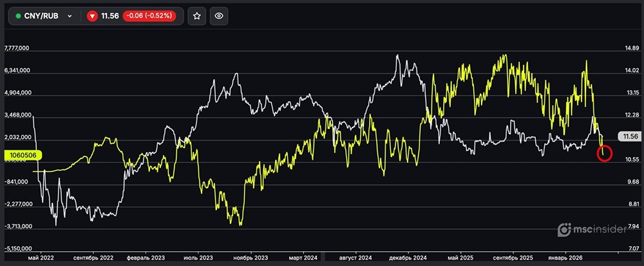Click the март 2024 time axis label
Screen dimensions: 644x266
tap(303, 258)
